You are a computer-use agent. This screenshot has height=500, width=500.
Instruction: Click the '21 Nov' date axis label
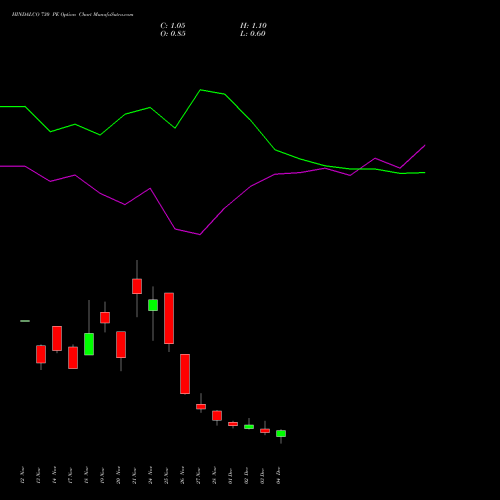[134, 475]
